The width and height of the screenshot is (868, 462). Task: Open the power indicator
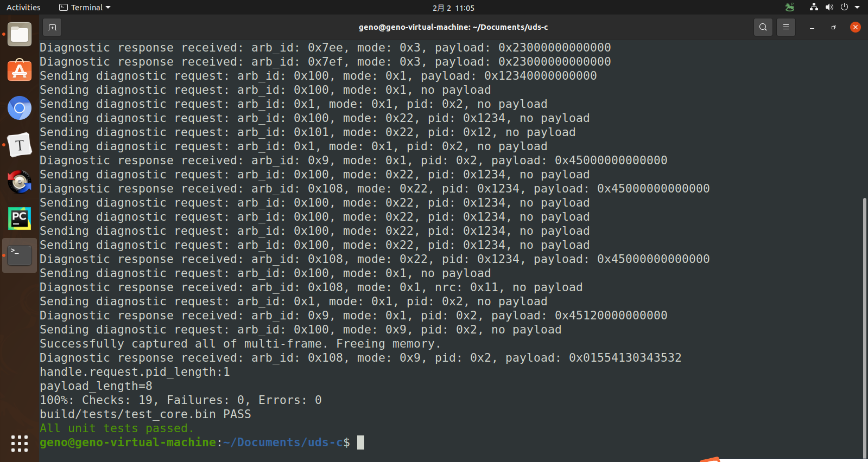[844, 7]
